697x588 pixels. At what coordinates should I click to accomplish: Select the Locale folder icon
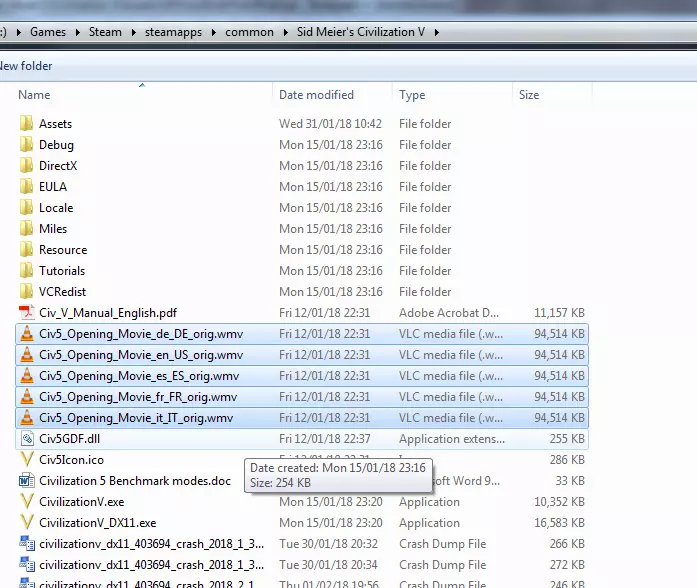pos(27,208)
